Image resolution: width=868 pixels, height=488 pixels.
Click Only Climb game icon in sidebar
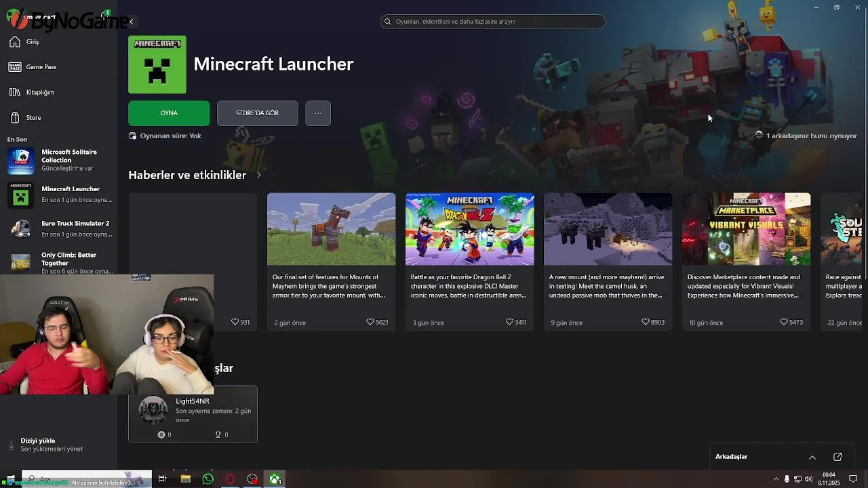click(x=20, y=262)
